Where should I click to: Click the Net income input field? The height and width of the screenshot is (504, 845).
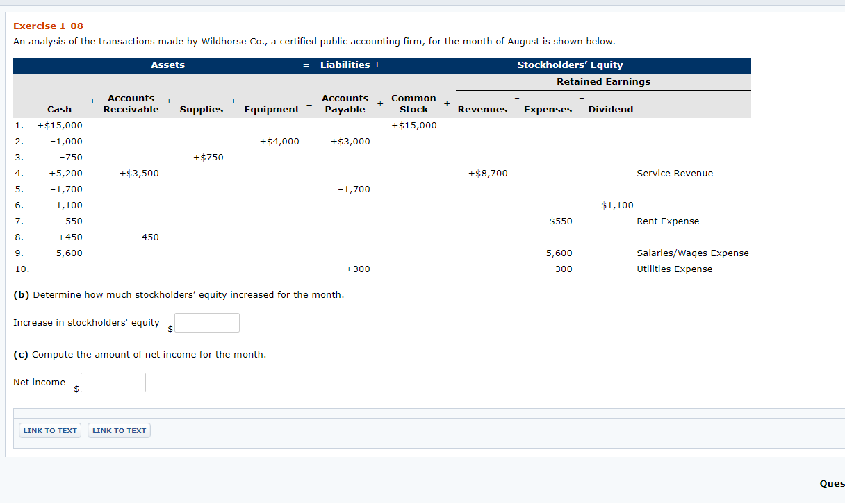[113, 383]
